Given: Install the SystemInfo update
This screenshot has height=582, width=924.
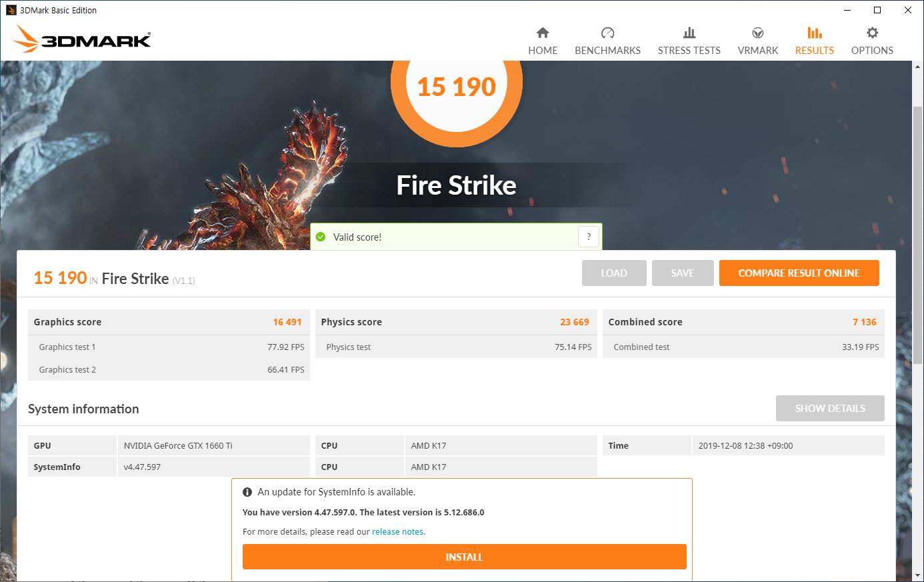Looking at the screenshot, I should click(464, 557).
